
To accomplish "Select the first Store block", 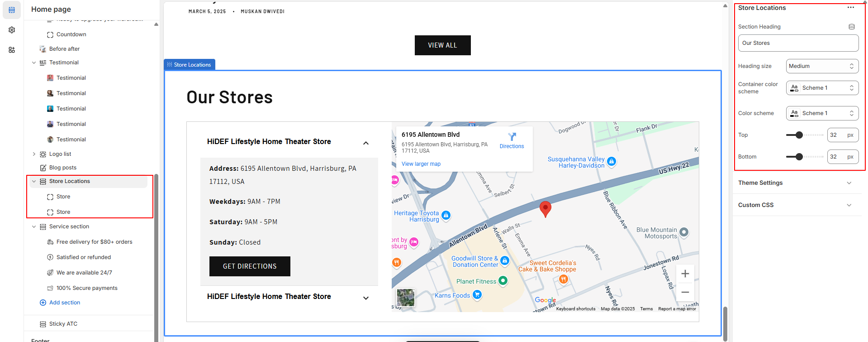I will [x=63, y=197].
